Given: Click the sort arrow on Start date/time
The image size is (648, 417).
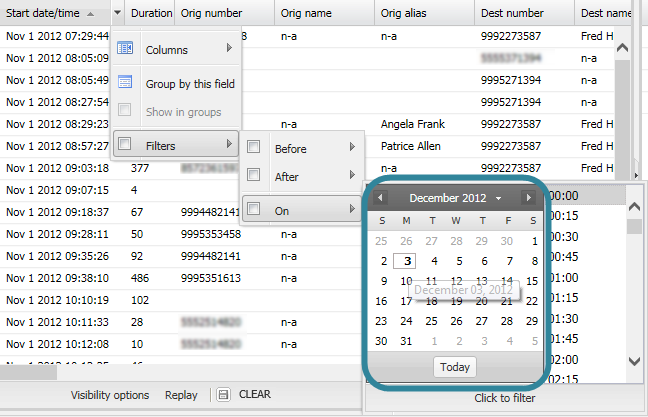Looking at the screenshot, I should (91, 14).
